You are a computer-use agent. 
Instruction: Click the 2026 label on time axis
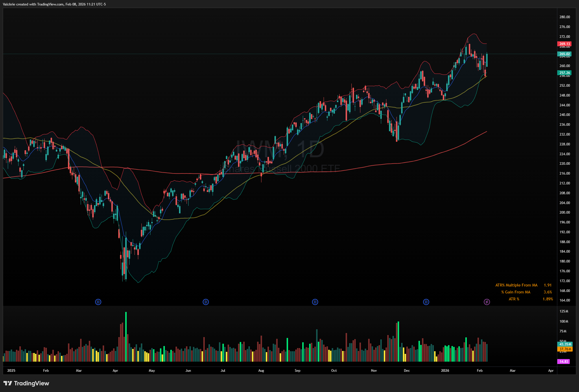(x=445, y=371)
